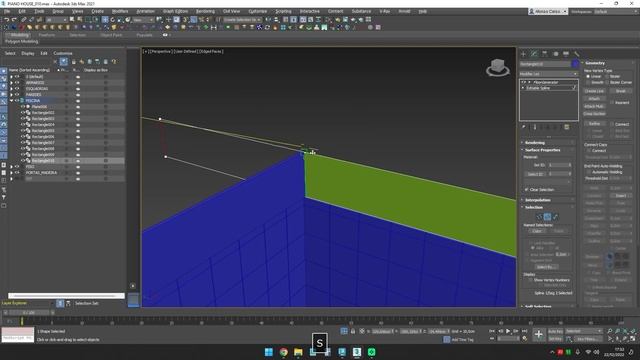640x360 pixels.
Task: Click the Attach button
Action: (x=594, y=99)
